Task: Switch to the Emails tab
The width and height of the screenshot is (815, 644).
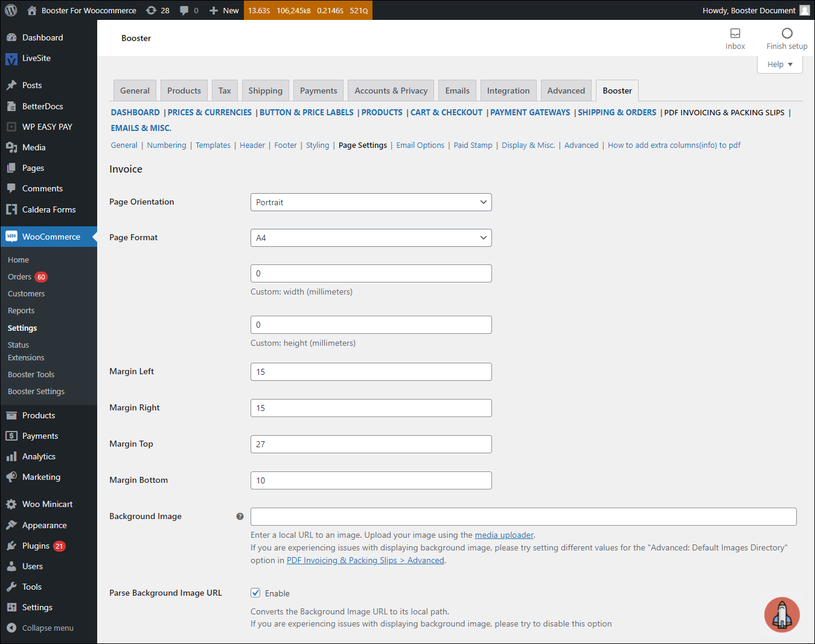Action: [458, 91]
